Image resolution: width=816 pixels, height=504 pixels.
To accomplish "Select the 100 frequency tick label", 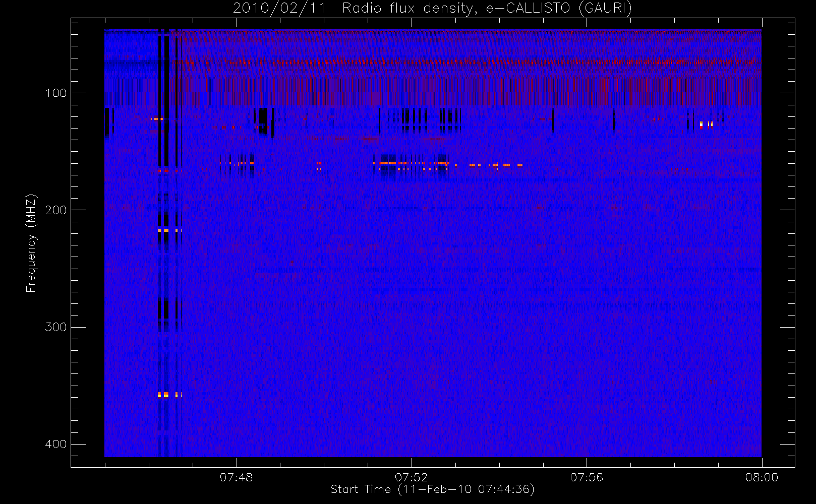I will click(x=55, y=93).
